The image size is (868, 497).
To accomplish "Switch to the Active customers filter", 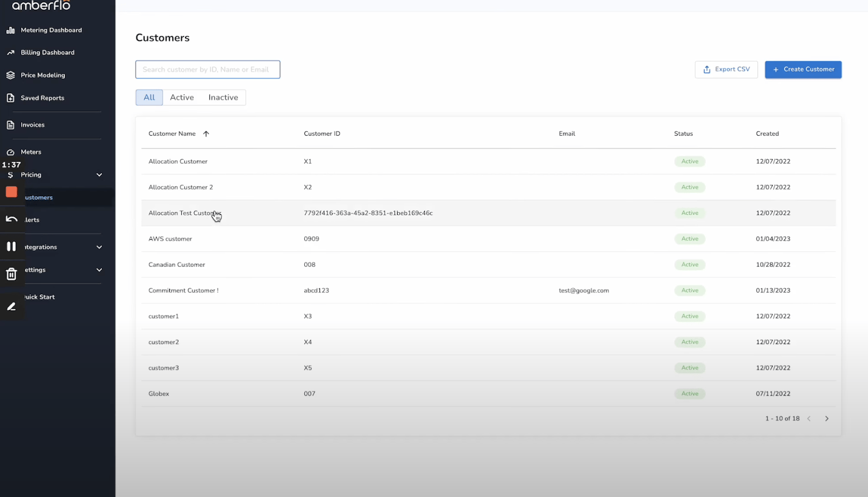I will click(182, 97).
